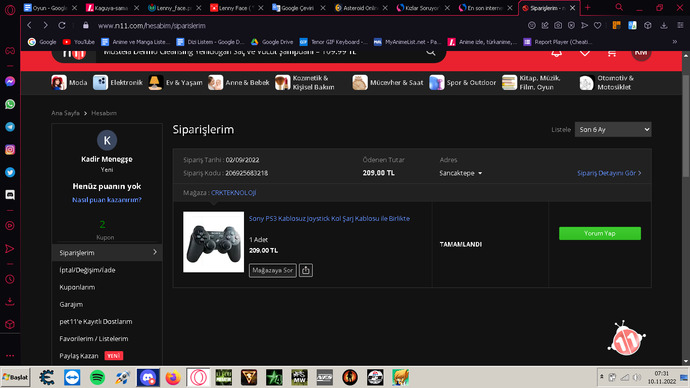Open TeamViewer from the taskbar

point(72,377)
